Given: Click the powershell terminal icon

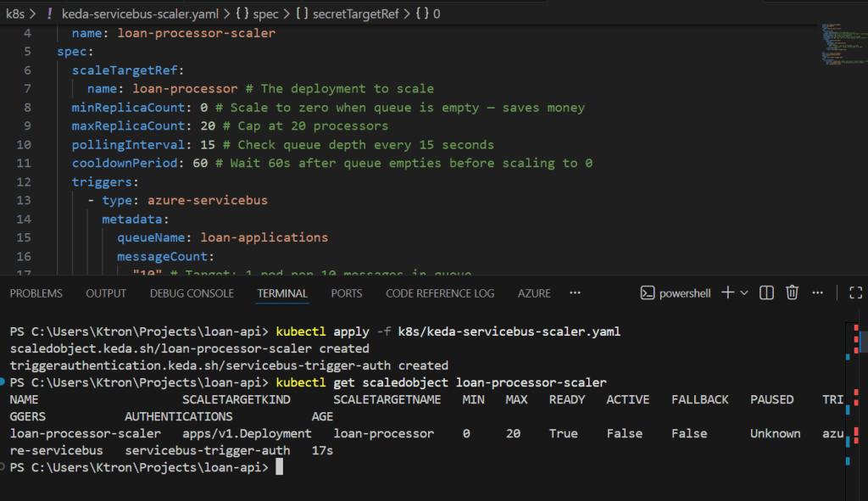Looking at the screenshot, I should pyautogui.click(x=648, y=292).
